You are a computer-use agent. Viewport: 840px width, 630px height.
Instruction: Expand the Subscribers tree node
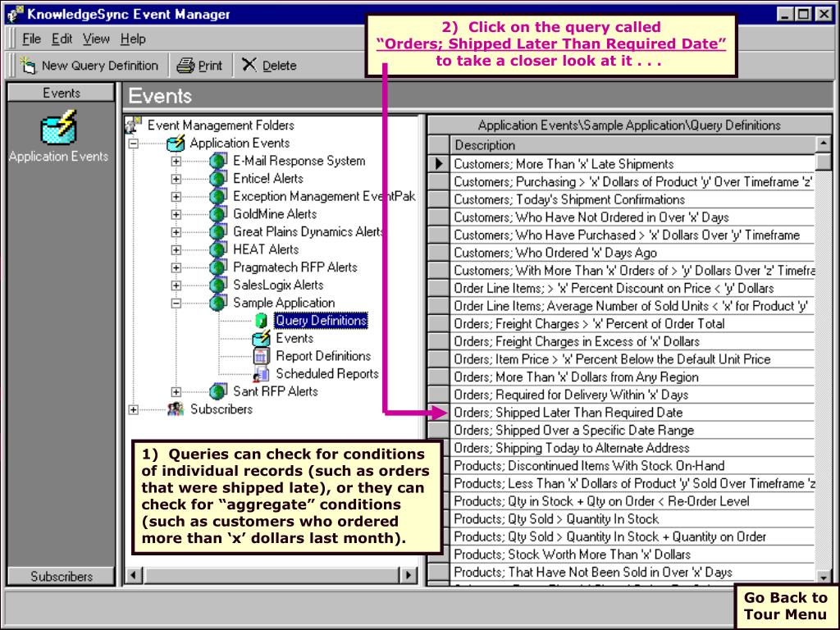click(134, 409)
